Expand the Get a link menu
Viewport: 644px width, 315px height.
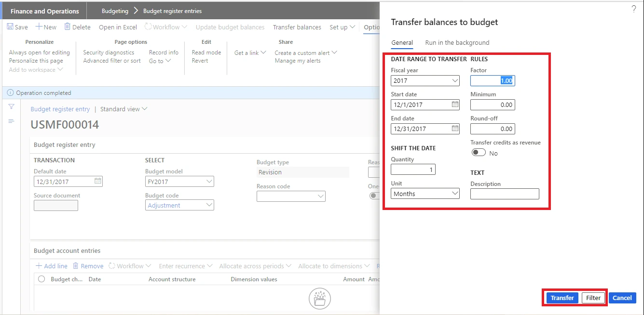(250, 52)
